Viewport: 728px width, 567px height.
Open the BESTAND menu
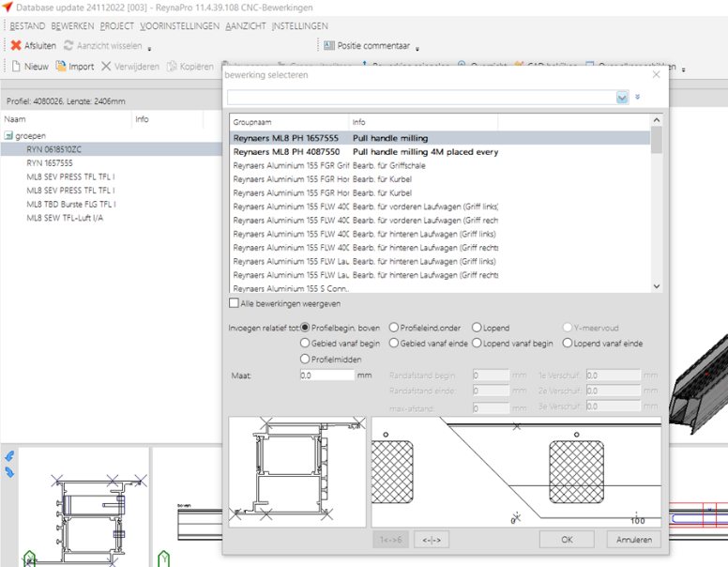click(27, 26)
